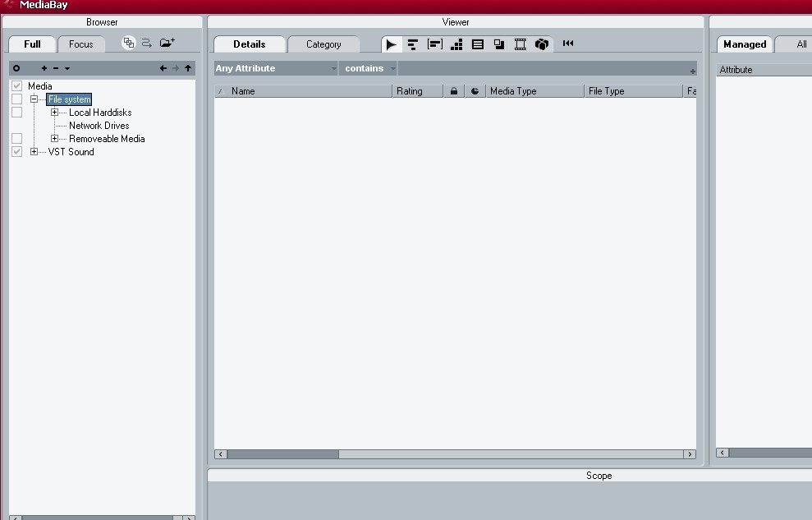The width and height of the screenshot is (812, 520).
Task: Select the Media tree item
Action: [x=40, y=86]
